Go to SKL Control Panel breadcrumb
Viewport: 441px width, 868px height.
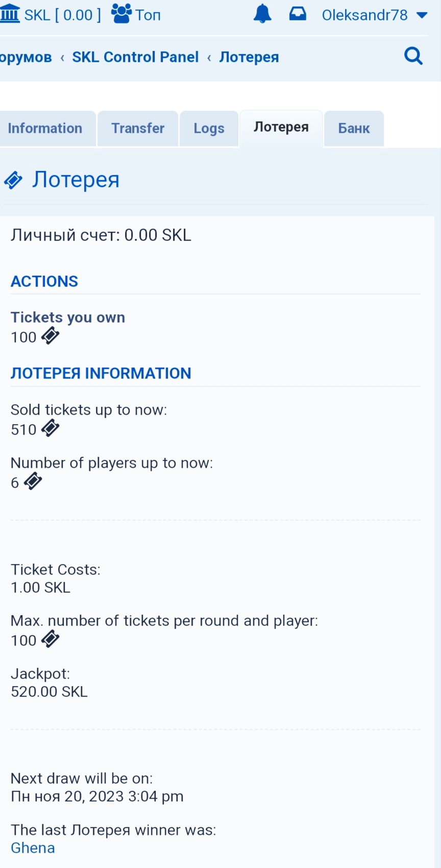[x=135, y=57]
